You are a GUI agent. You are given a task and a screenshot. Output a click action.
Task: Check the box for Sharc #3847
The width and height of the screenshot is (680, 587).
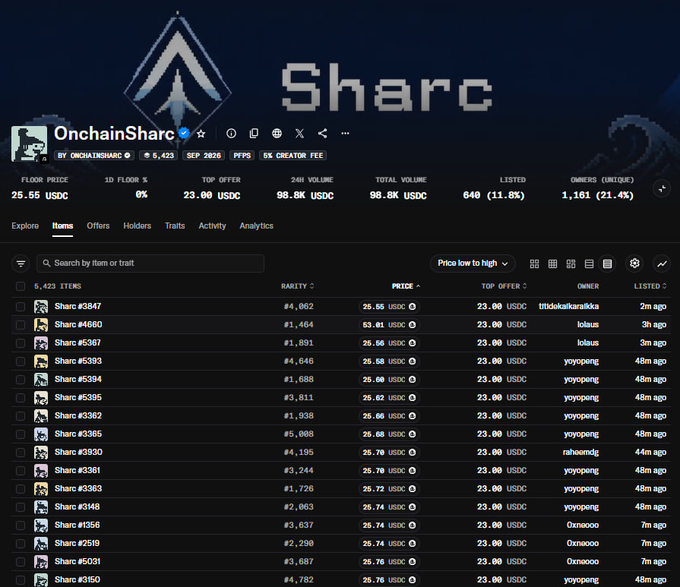(20, 307)
